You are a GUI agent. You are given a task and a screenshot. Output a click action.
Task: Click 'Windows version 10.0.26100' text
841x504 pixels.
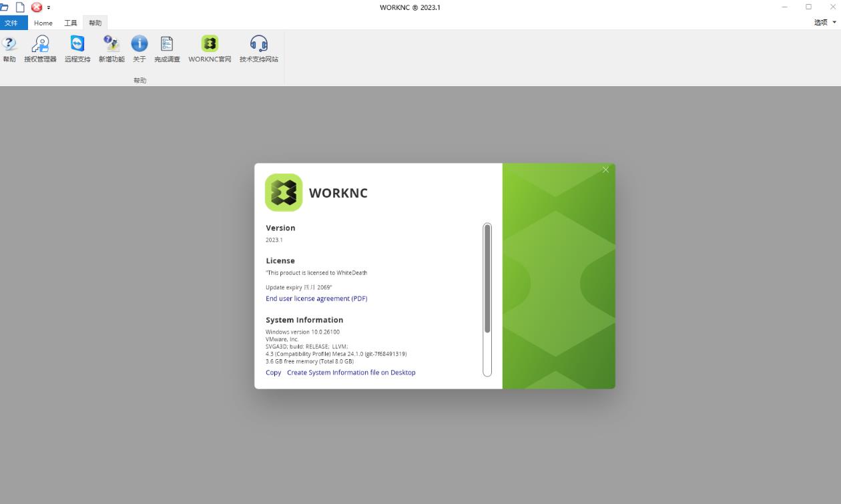(302, 332)
